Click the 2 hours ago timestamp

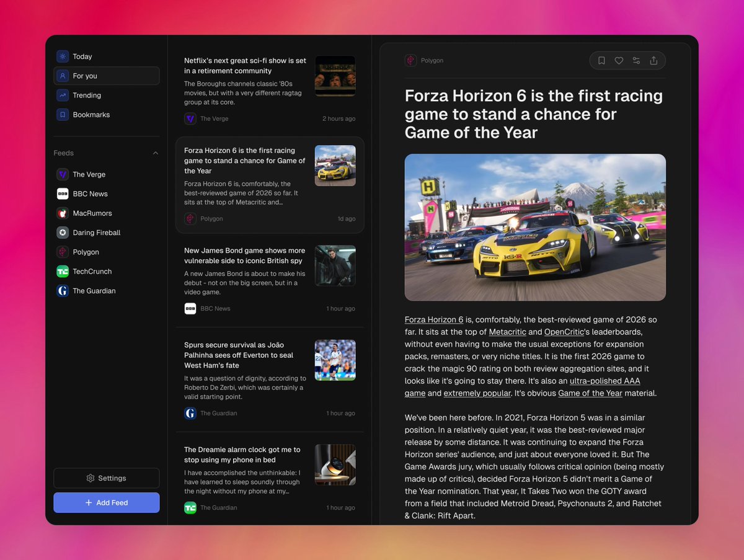(x=339, y=118)
